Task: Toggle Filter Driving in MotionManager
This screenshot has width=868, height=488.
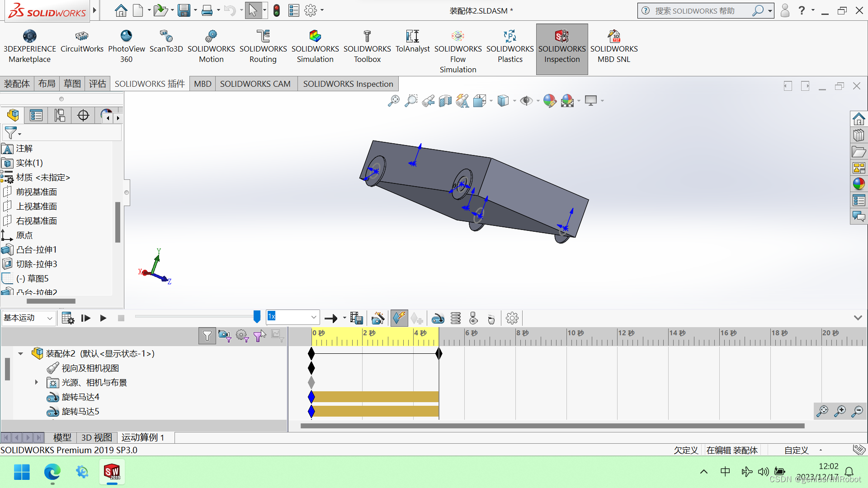Action: 242,336
